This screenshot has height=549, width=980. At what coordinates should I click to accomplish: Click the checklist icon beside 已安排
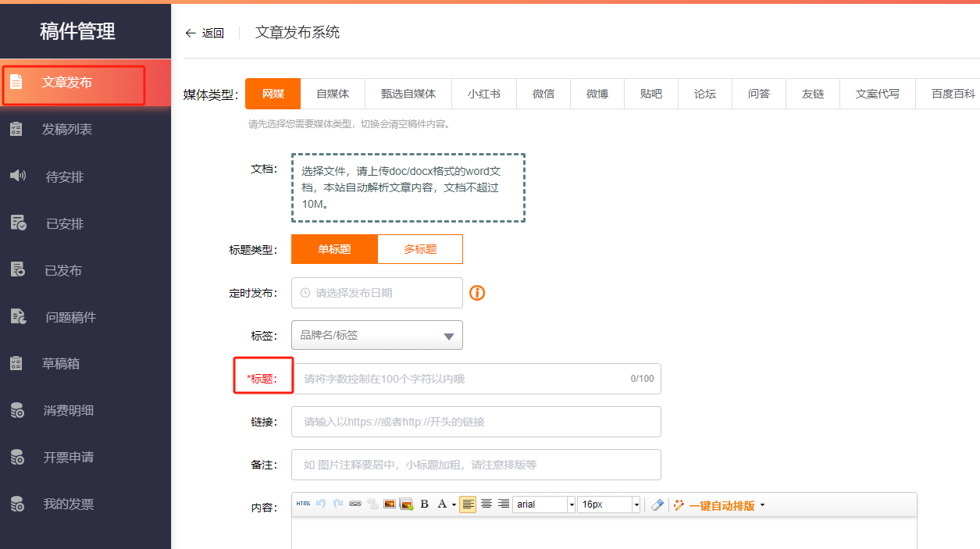(18, 223)
